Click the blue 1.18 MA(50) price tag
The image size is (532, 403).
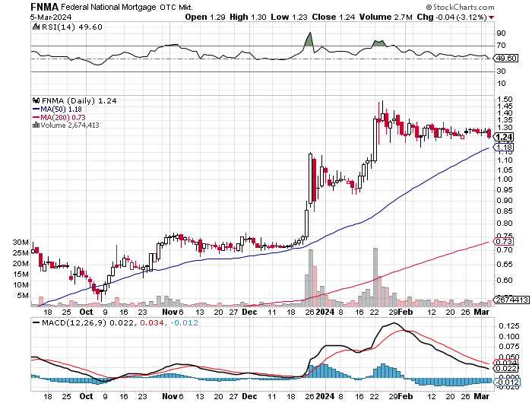pos(504,148)
